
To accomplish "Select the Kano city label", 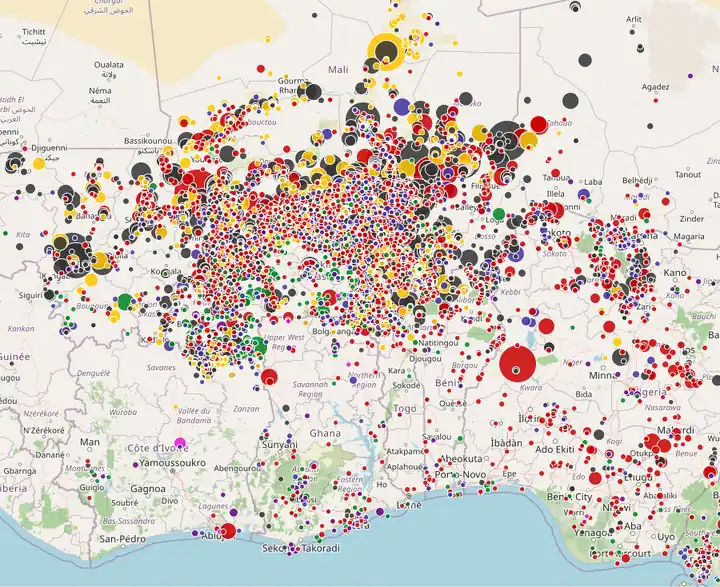I will pyautogui.click(x=675, y=273).
